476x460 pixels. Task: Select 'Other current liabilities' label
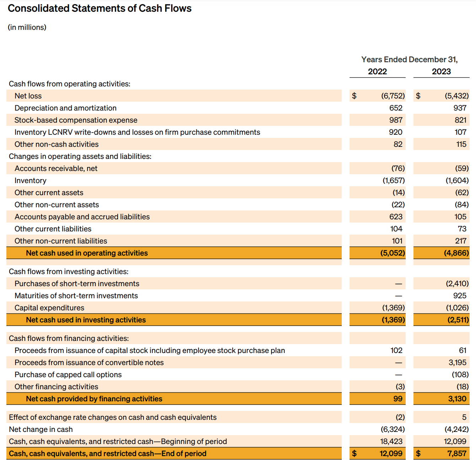53,229
